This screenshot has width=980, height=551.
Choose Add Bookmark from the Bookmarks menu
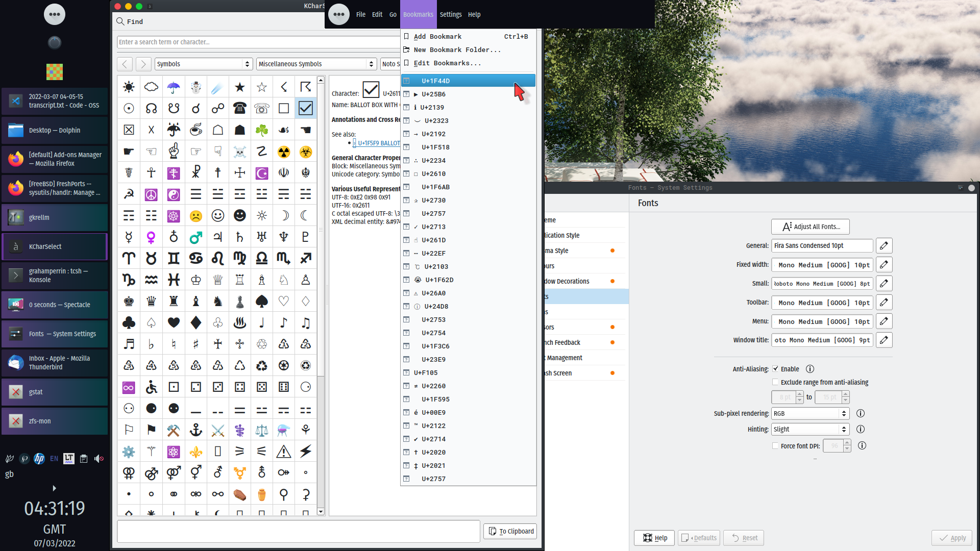point(437,36)
